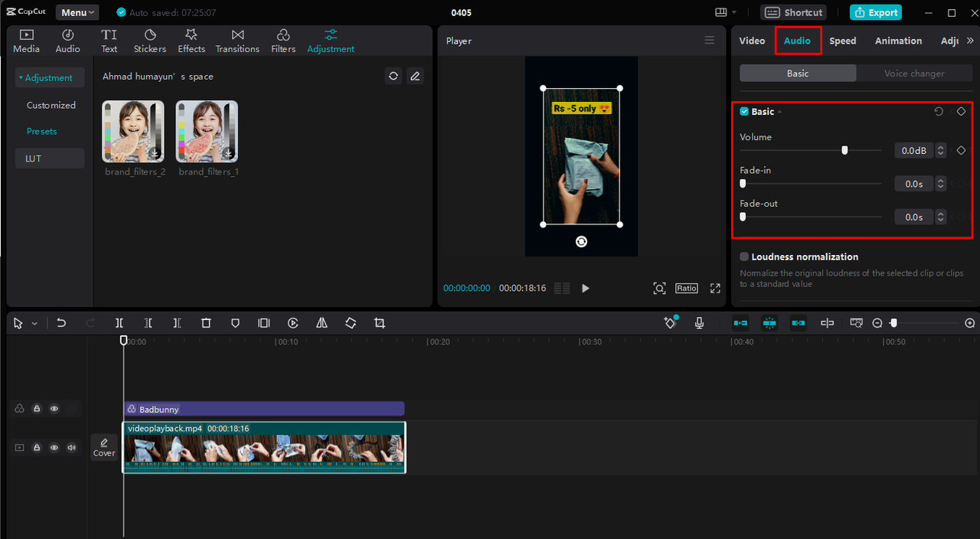Screen dimensions: 980x539
Task: Enable Loudness normalization checkbox
Action: (744, 256)
